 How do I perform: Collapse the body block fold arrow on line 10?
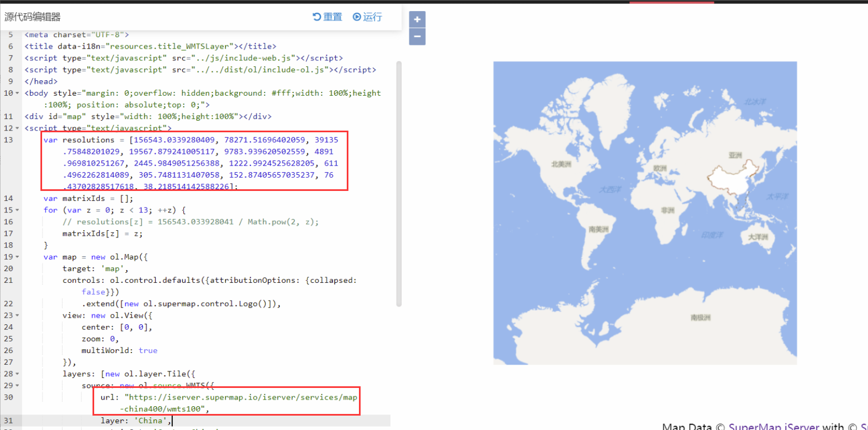click(16, 93)
